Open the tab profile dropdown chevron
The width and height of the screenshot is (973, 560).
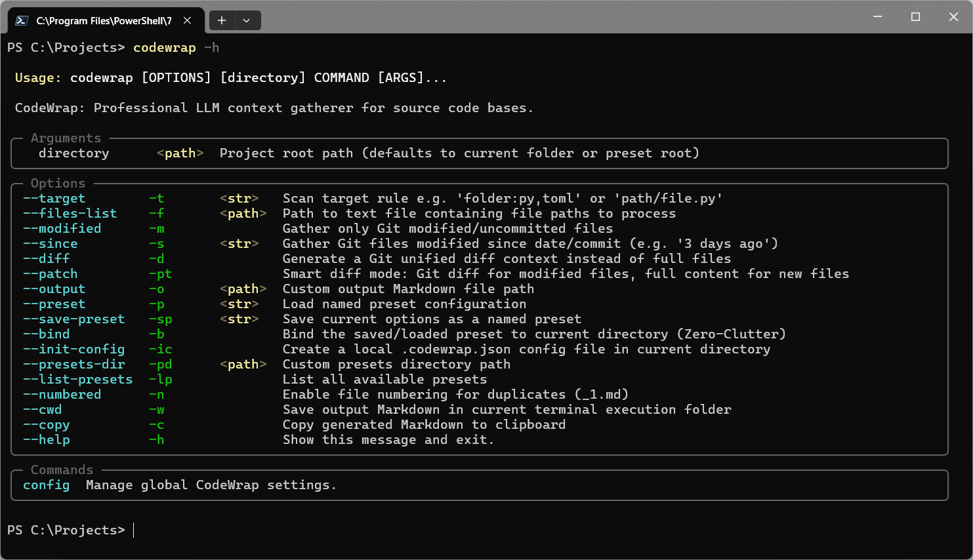pyautogui.click(x=247, y=20)
